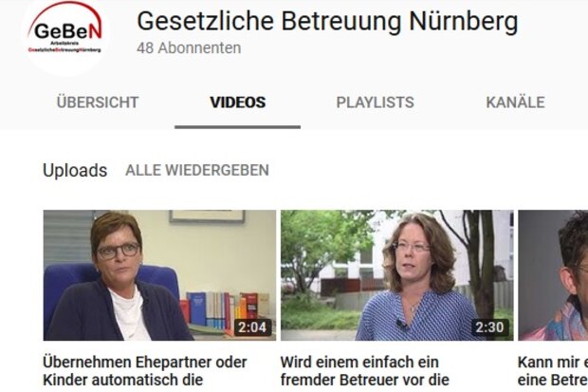
Task: Click the GeBeN channel logo avatar
Action: point(64,36)
